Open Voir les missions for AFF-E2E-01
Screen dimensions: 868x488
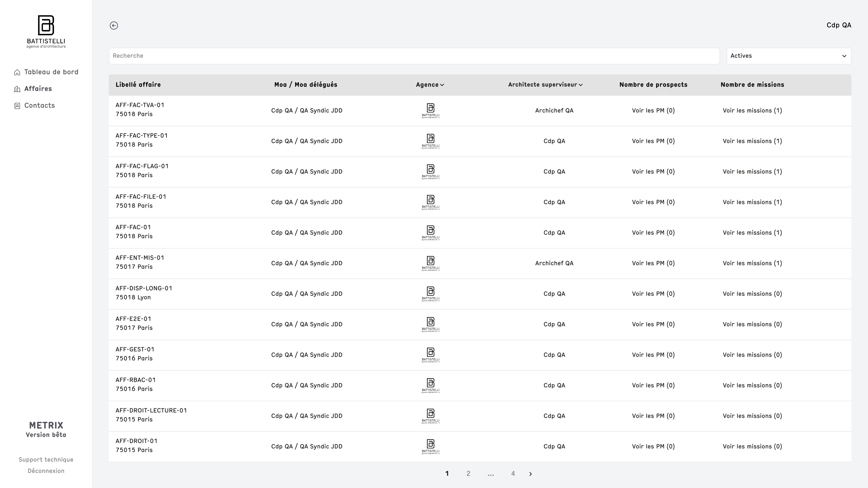click(752, 325)
